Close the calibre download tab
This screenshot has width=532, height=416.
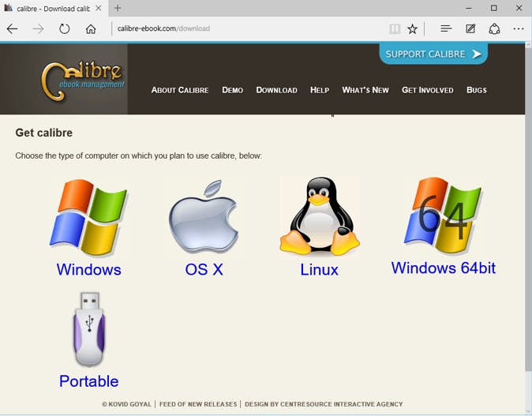click(99, 8)
